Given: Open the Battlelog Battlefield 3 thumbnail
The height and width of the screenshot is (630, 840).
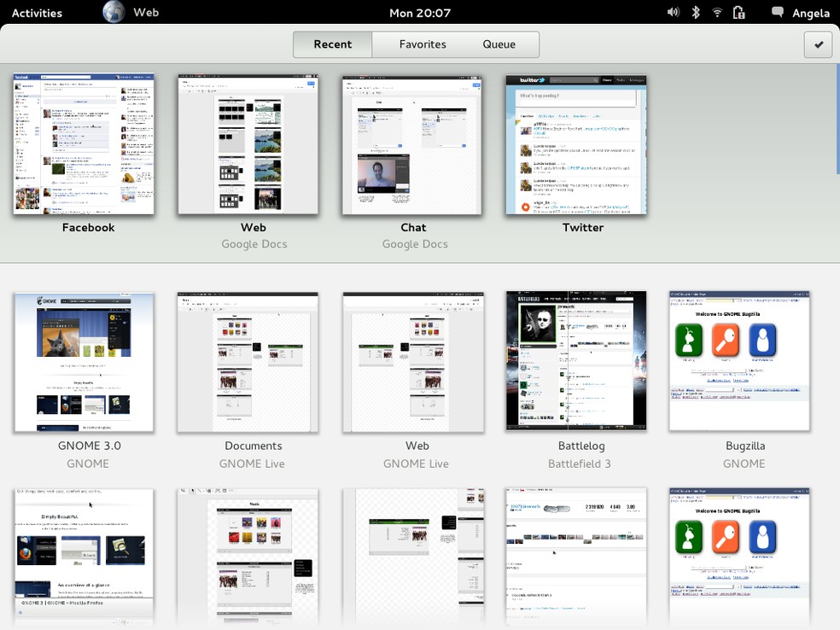Looking at the screenshot, I should click(575, 361).
